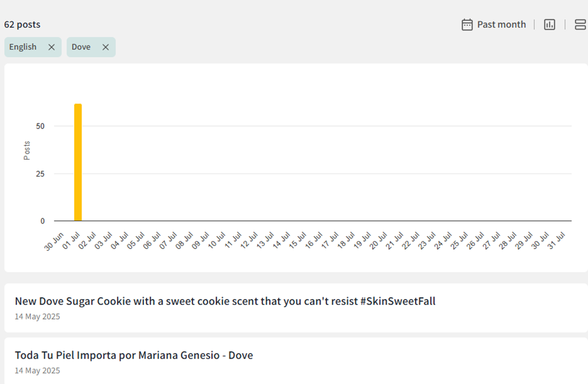Click the yellow bar for 01 Jul
Screen dimensions: 588x384
(78, 162)
